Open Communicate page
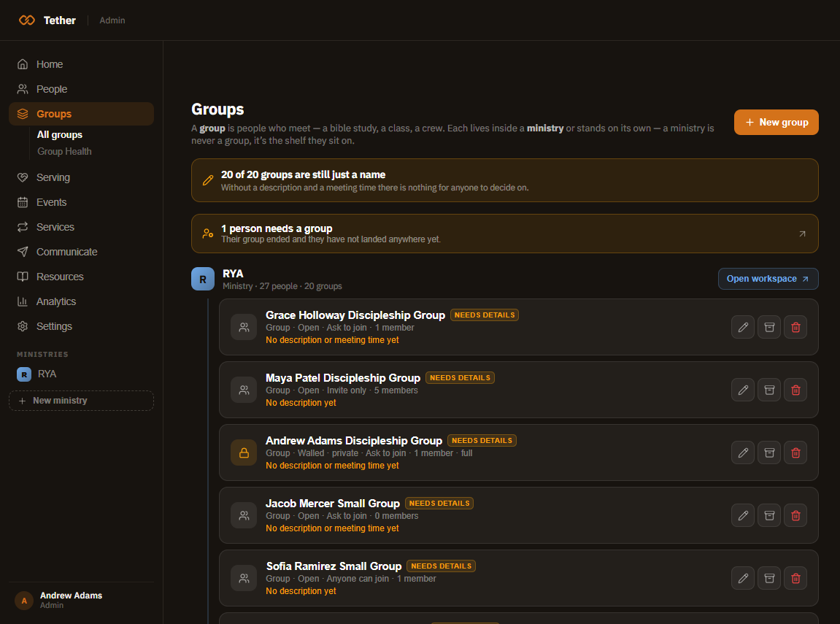 [81, 252]
